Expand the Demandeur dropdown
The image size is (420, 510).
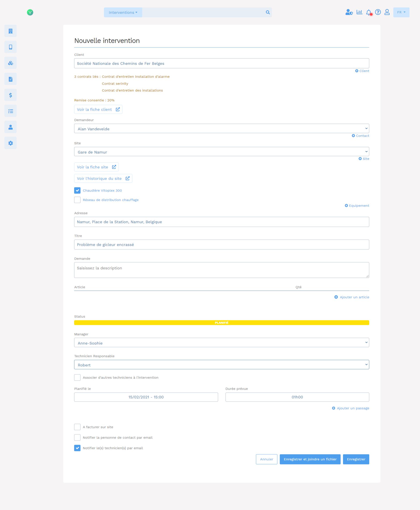pos(221,129)
